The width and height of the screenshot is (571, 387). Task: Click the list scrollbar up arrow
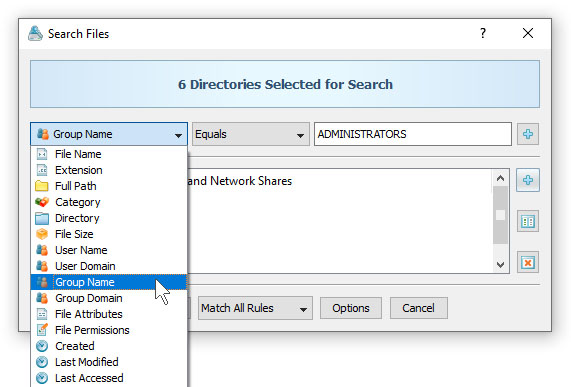coord(500,178)
